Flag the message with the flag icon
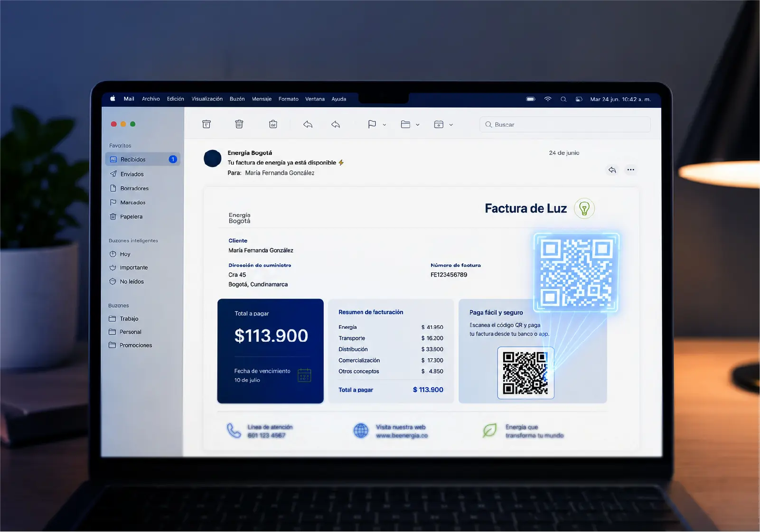This screenshot has width=760, height=532. [x=372, y=124]
